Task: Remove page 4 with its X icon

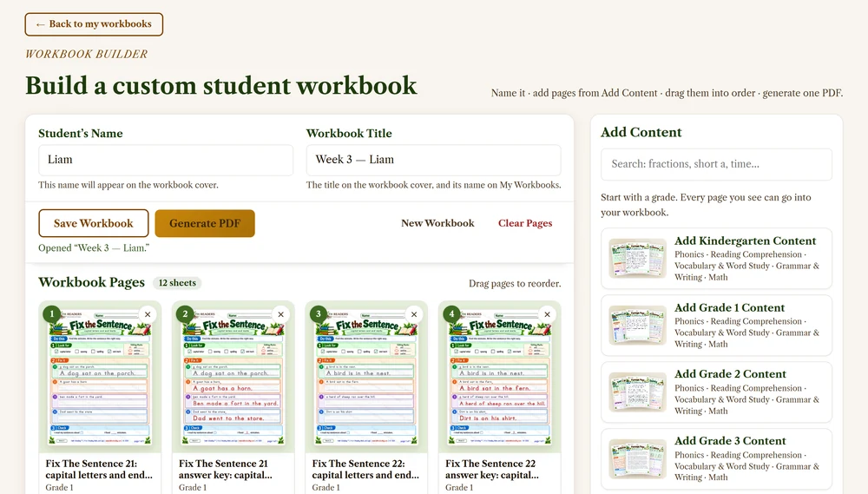Action: [547, 314]
